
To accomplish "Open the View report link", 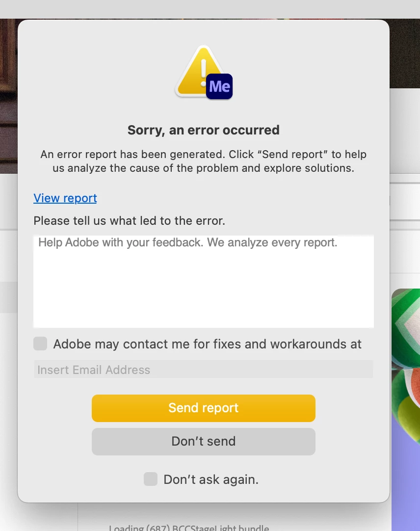I will click(65, 198).
